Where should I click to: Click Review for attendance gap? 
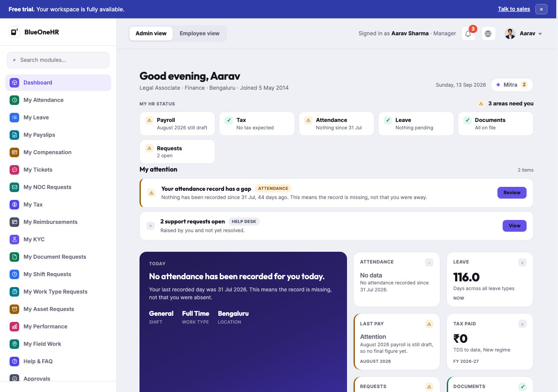point(512,193)
